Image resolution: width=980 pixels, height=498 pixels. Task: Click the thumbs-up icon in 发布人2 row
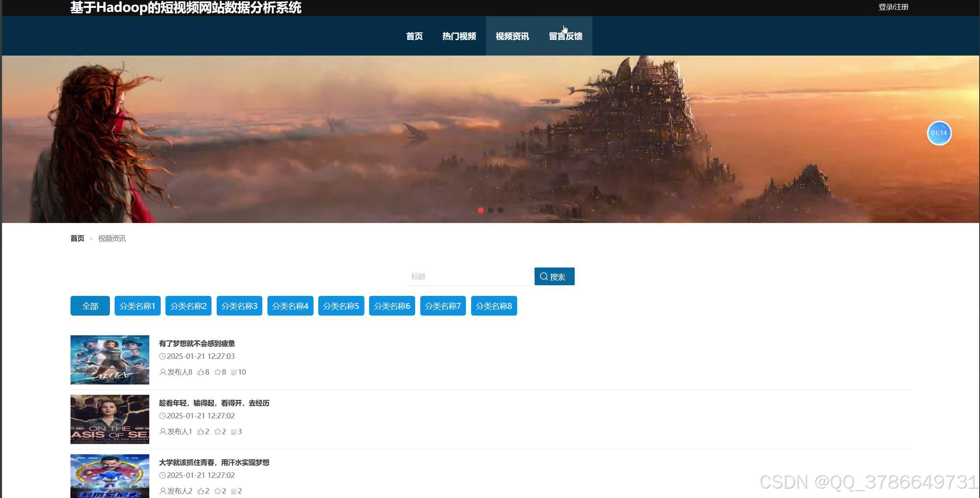coord(201,491)
